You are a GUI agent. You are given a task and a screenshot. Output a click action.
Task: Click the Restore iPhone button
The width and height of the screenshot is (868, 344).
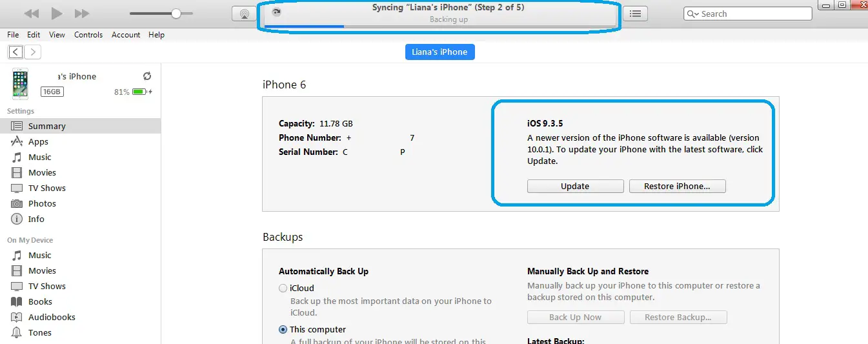(x=677, y=187)
